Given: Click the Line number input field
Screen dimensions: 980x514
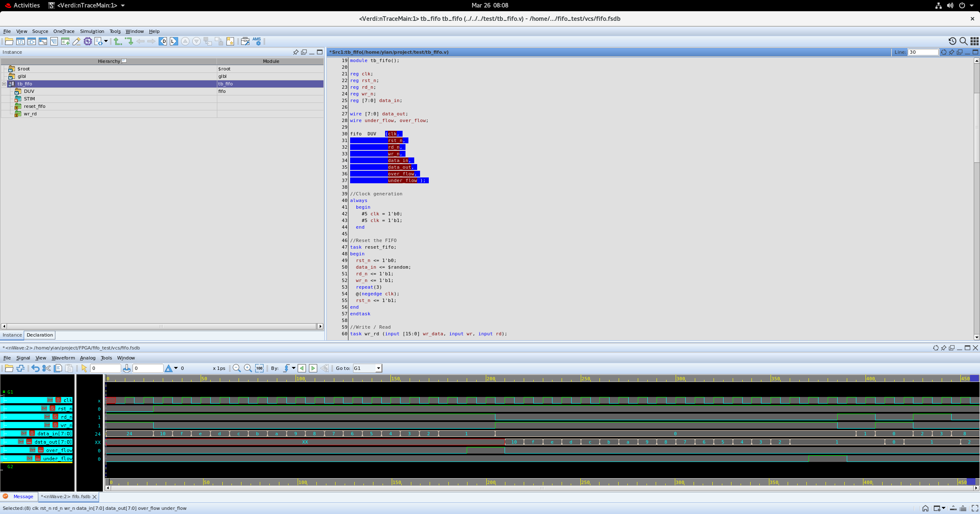Looking at the screenshot, I should [923, 52].
